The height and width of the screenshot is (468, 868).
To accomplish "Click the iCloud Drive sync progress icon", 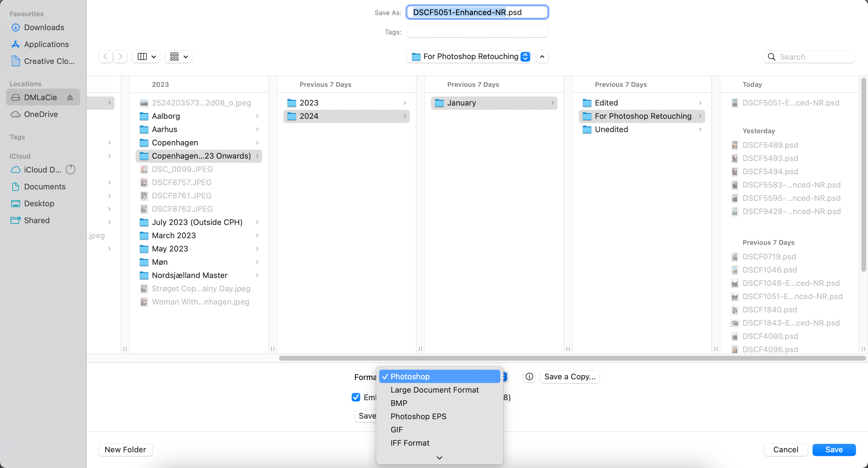I will point(71,169).
